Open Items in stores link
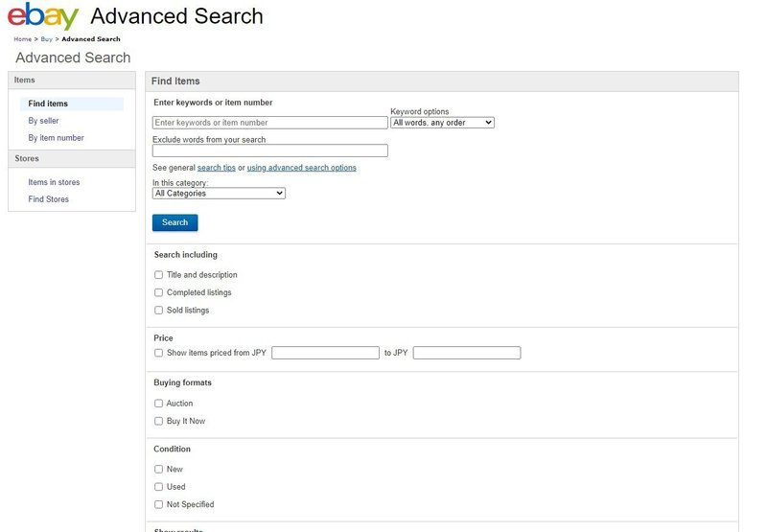 tap(54, 182)
